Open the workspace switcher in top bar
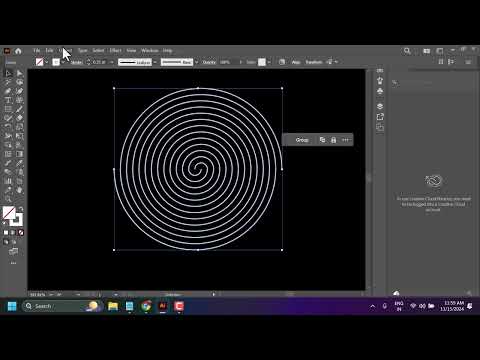The image size is (480, 360). tap(440, 51)
